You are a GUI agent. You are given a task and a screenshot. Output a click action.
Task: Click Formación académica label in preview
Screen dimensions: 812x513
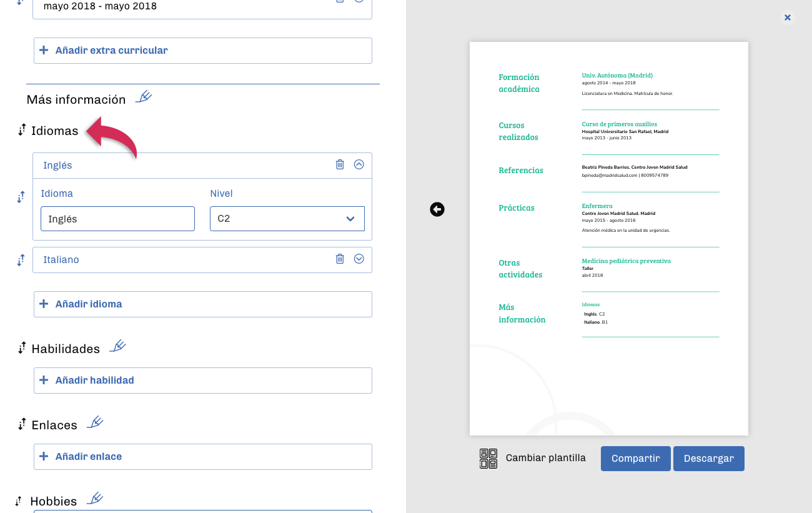pos(519,83)
